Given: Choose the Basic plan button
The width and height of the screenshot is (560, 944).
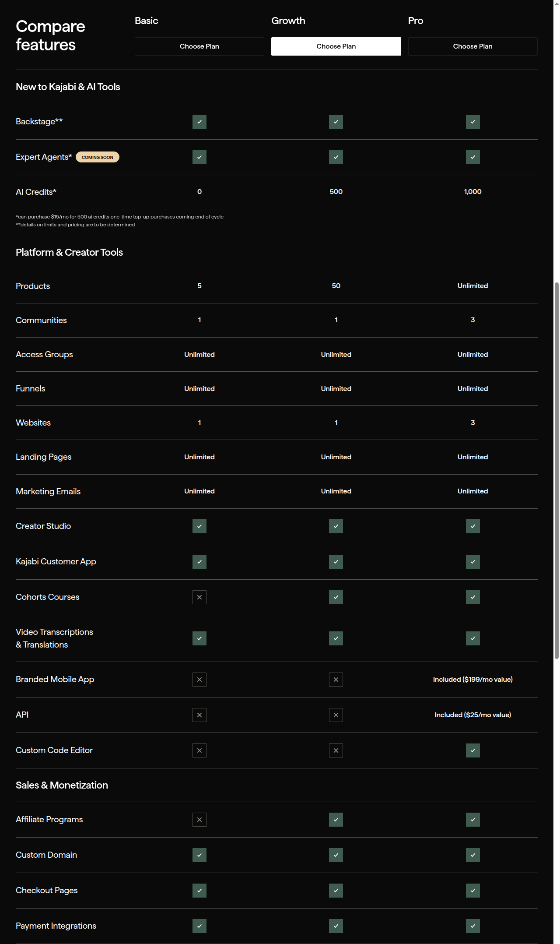Looking at the screenshot, I should [199, 46].
